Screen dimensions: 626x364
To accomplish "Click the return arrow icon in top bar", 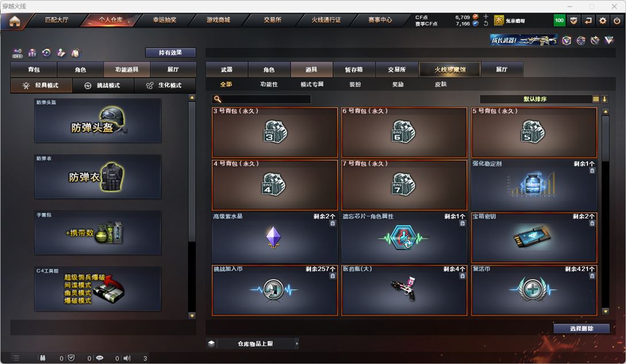I will click(x=589, y=21).
